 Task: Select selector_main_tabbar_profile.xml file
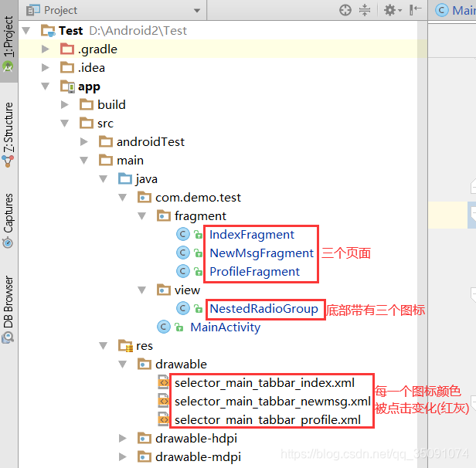(267, 420)
